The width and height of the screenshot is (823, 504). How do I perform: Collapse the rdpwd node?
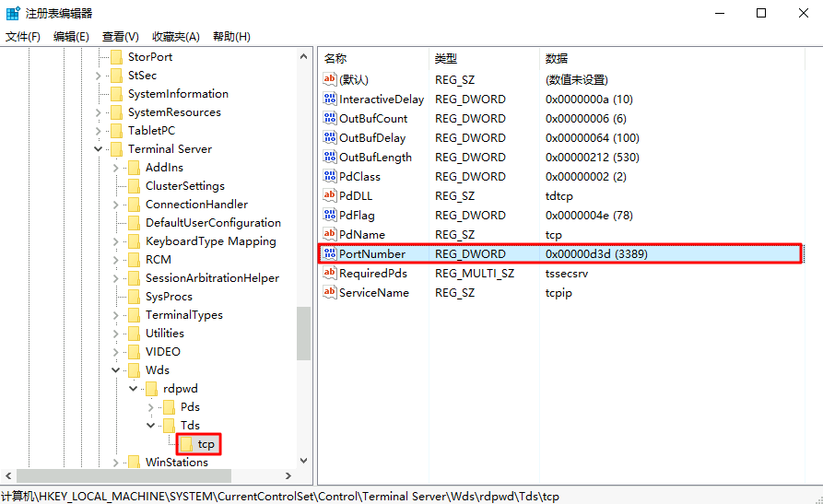(134, 389)
